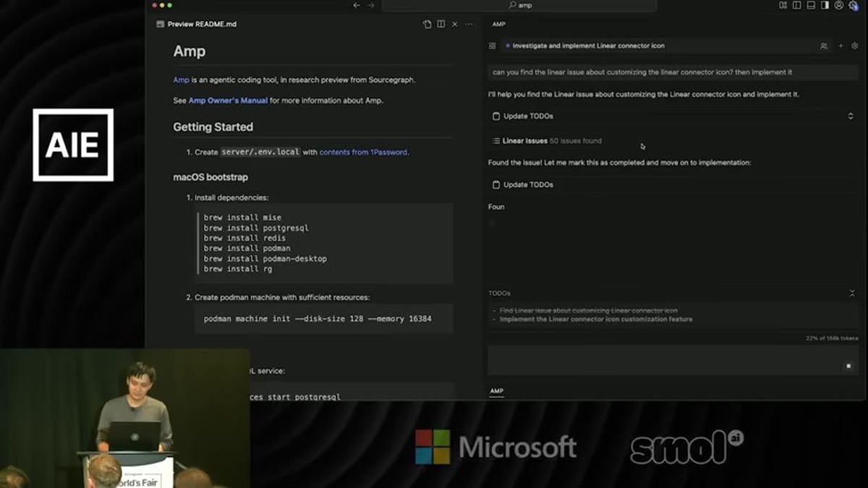Split the editor to the right
The height and width of the screenshot is (488, 868).
tap(441, 24)
